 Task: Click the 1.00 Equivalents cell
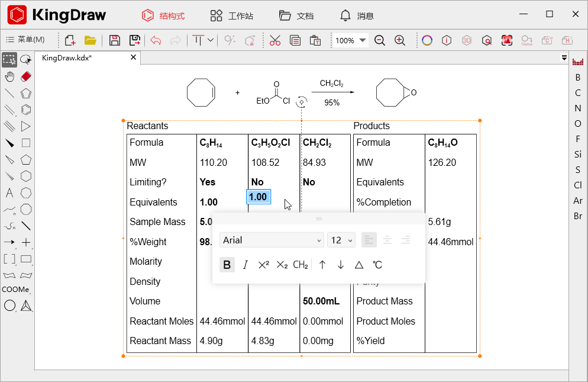tap(259, 197)
